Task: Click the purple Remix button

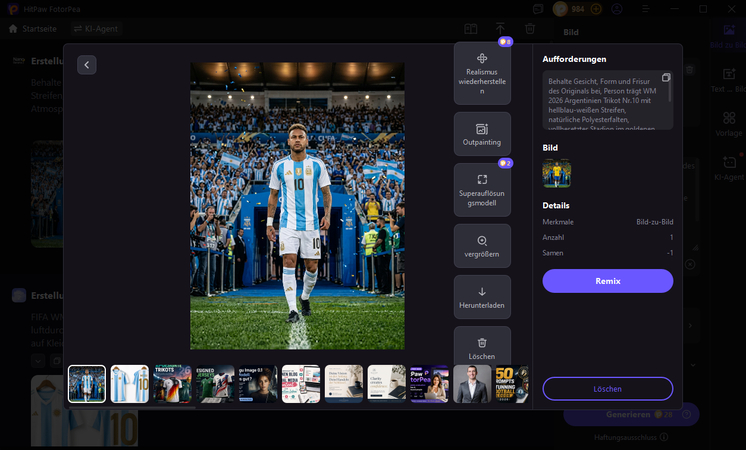Action: pos(608,281)
